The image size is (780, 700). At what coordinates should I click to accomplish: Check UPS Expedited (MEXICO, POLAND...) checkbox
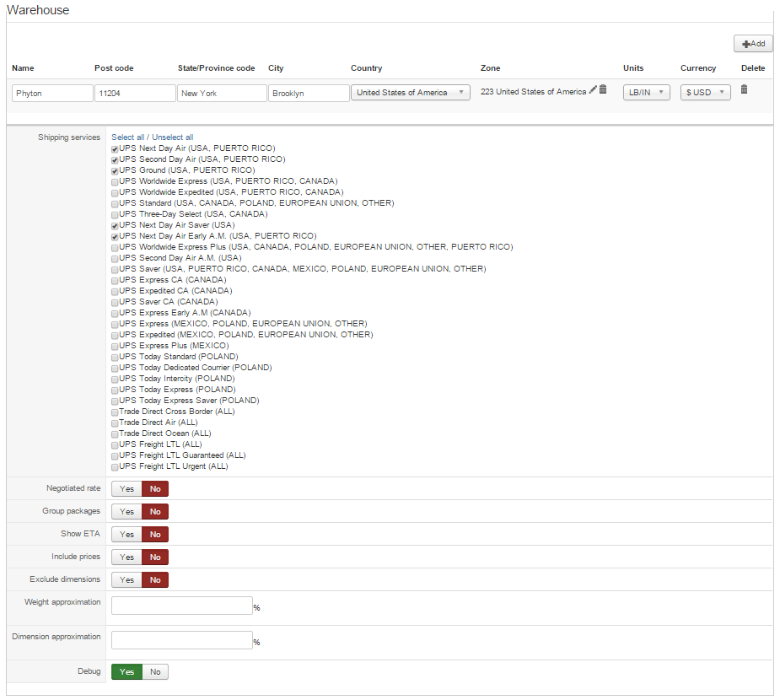pos(115,336)
